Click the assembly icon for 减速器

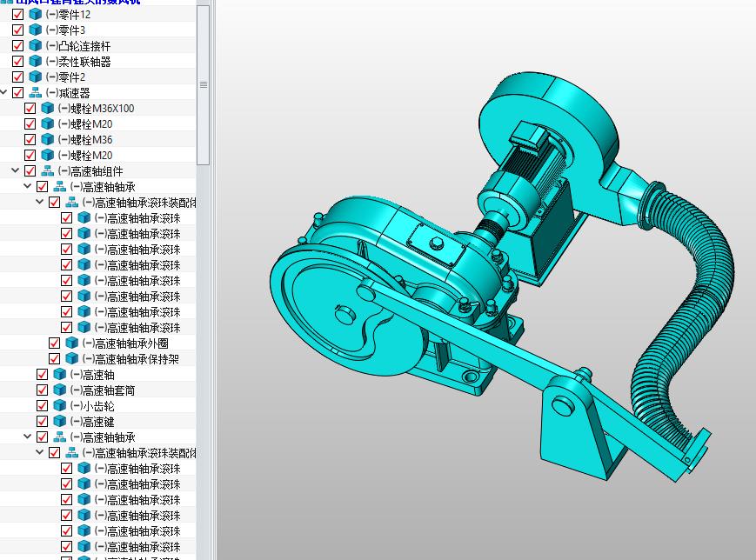tap(35, 92)
